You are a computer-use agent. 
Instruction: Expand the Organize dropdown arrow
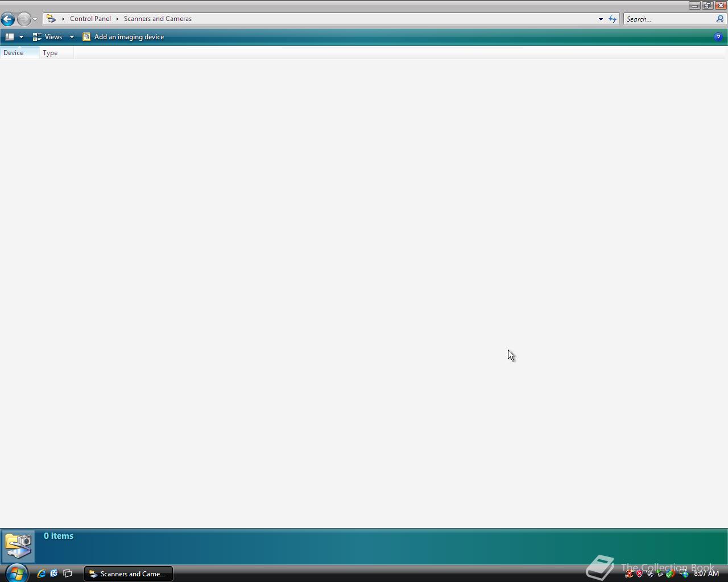pos(21,37)
